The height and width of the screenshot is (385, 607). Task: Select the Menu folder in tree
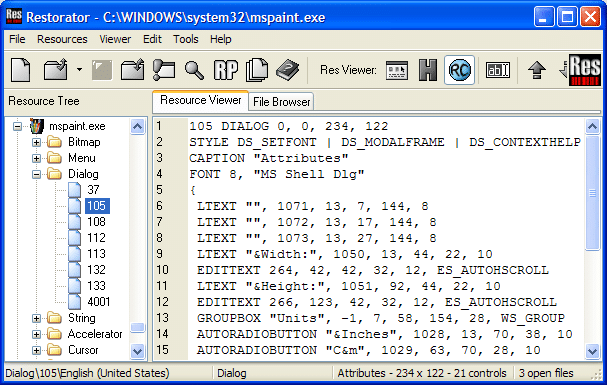click(x=82, y=158)
